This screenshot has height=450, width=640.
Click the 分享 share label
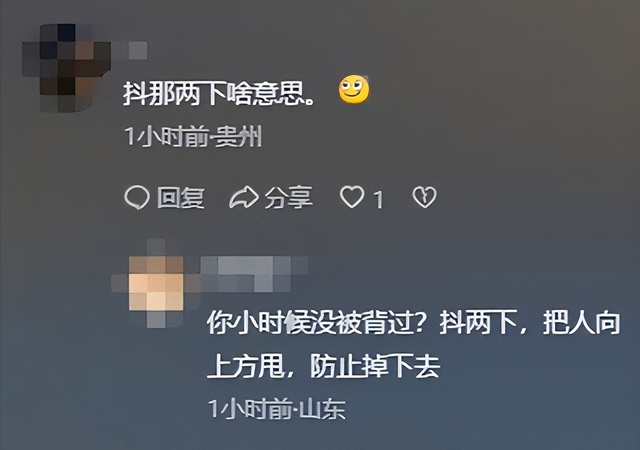pyautogui.click(x=289, y=198)
